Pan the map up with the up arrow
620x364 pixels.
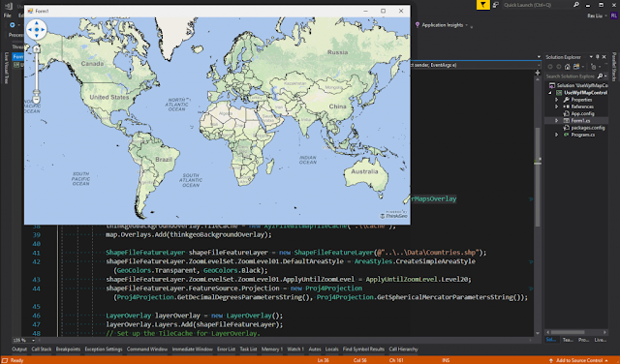37,23
